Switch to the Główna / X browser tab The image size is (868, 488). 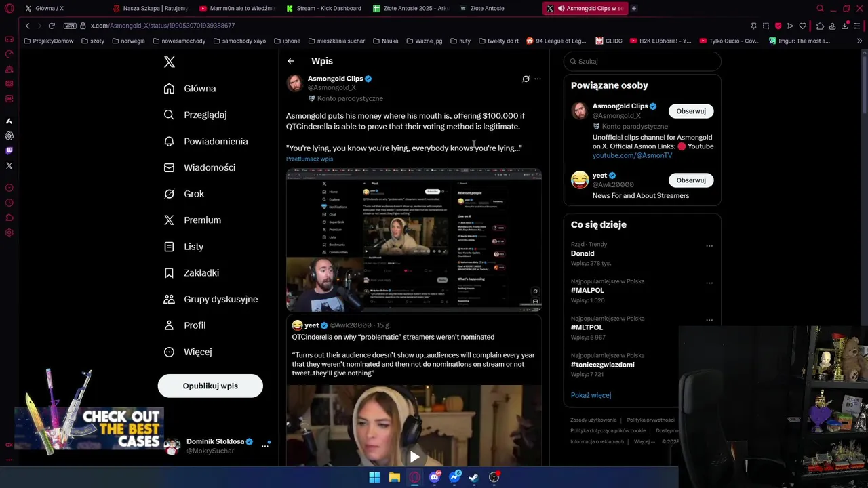coord(62,8)
